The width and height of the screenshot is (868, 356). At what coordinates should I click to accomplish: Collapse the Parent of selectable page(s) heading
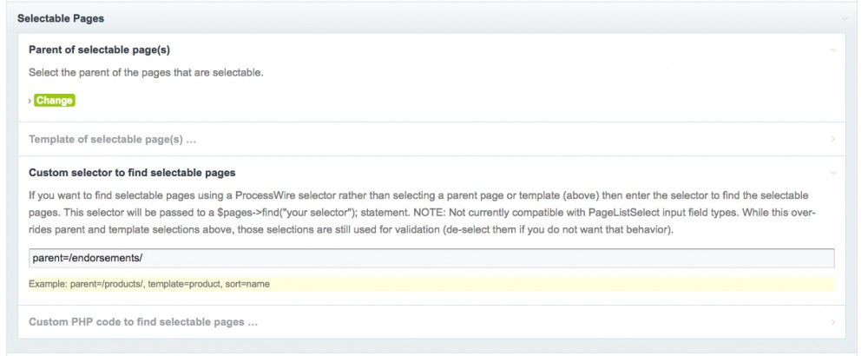pyautogui.click(x=105, y=50)
